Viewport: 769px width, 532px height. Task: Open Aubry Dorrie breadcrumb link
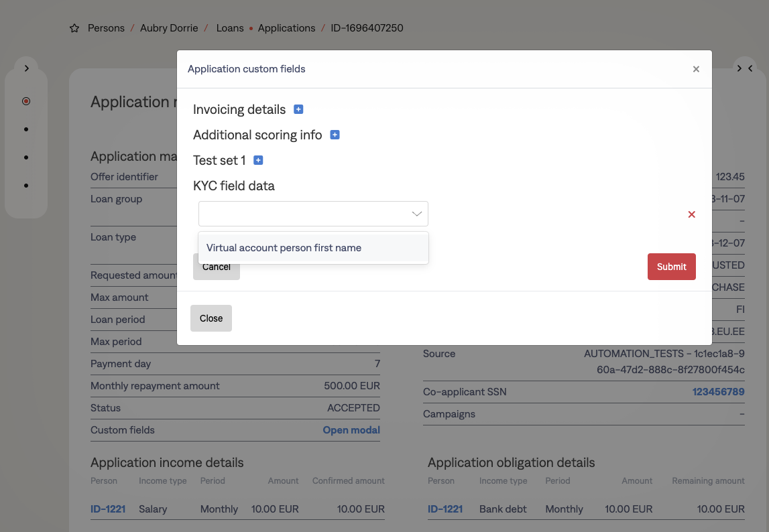[x=169, y=28]
